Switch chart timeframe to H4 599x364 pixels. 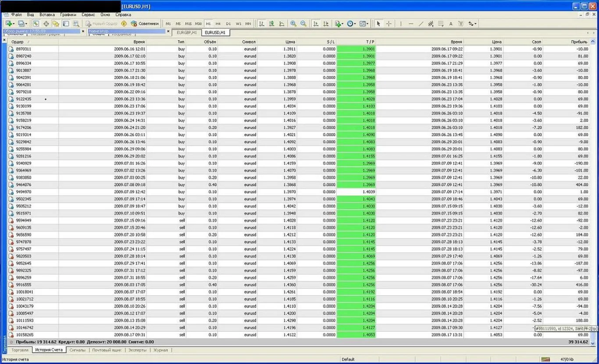click(218, 24)
